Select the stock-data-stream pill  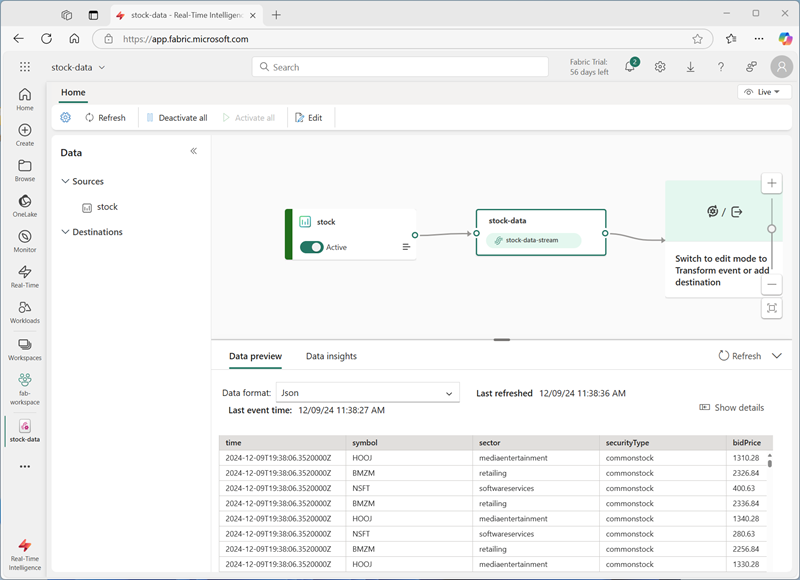(533, 240)
